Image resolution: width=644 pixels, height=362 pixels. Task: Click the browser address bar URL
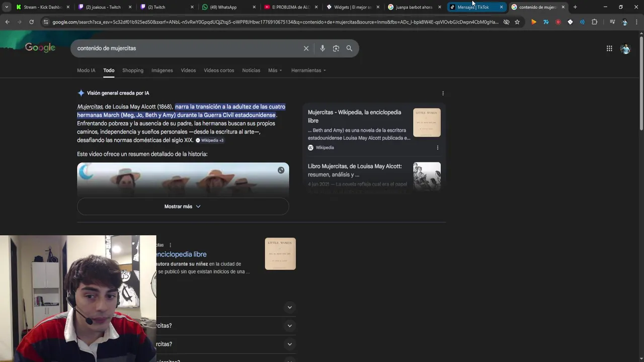pyautogui.click(x=276, y=22)
